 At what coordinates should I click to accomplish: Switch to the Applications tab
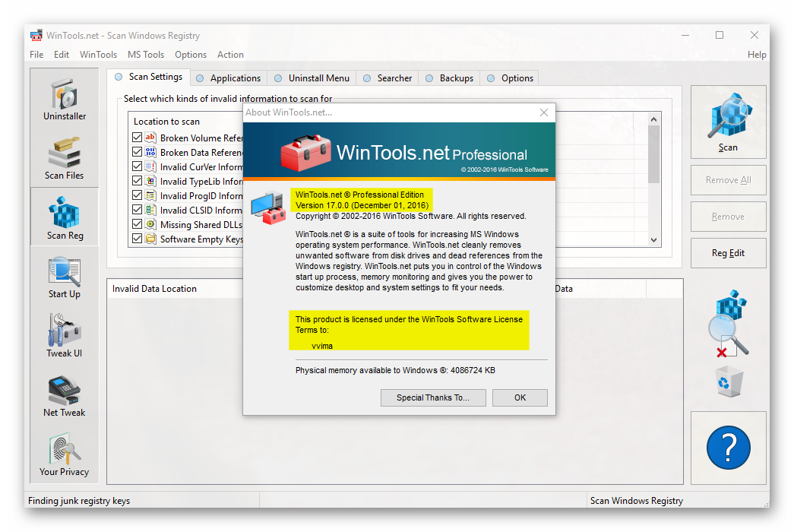click(x=229, y=78)
